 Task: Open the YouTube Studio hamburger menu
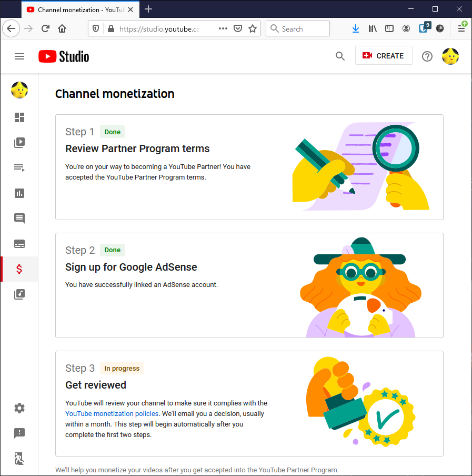tap(19, 56)
